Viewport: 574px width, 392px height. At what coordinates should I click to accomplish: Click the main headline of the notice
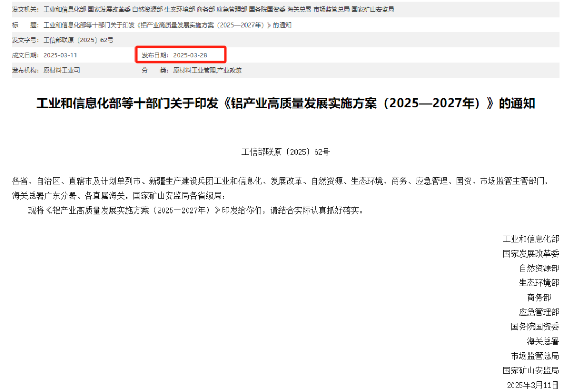pos(285,104)
